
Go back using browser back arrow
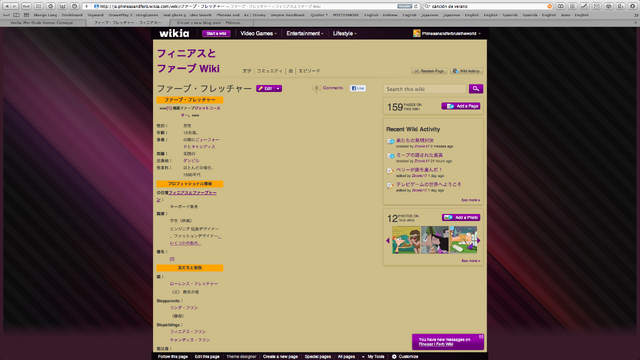coord(7,6)
